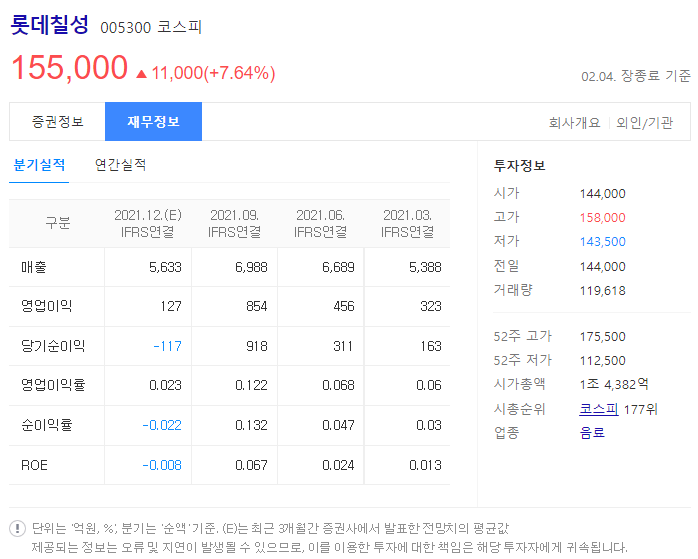Click the ROE row label

tap(34, 465)
